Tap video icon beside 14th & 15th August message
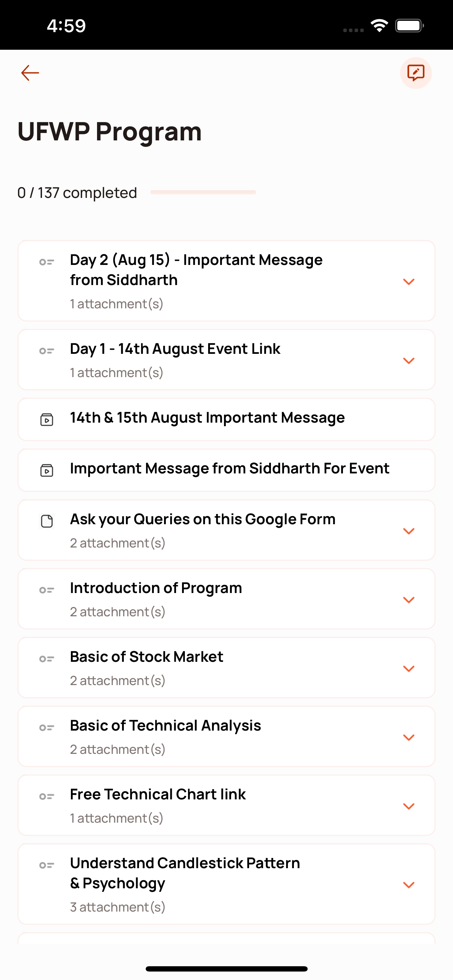Viewport: 453px width, 980px height. (x=47, y=419)
